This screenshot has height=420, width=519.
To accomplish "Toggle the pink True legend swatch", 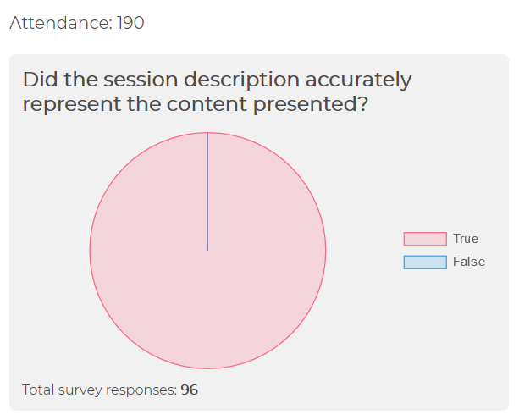I will click(425, 239).
